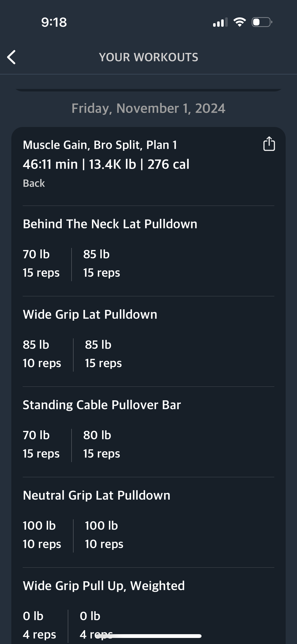This screenshot has height=644, width=297.
Task: Tap the Back muscle group label
Action: click(x=34, y=183)
